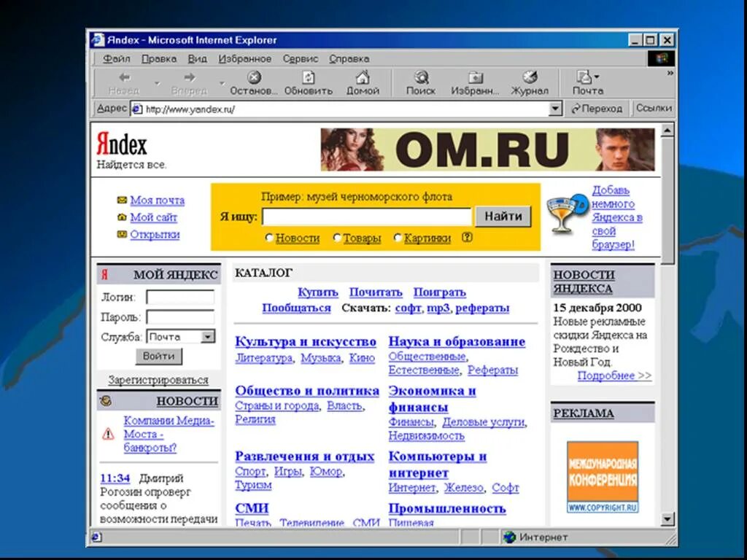Refresh page with Обновить icon

pyautogui.click(x=309, y=77)
